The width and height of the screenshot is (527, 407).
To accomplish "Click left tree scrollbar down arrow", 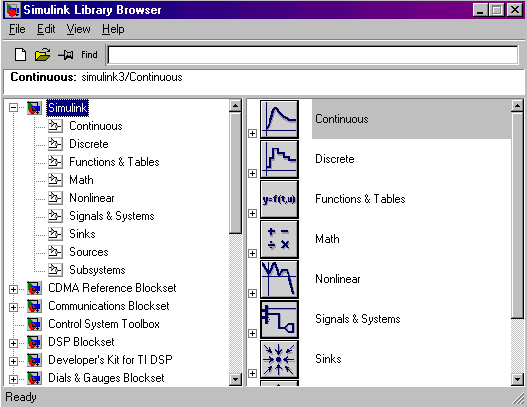I will (235, 379).
